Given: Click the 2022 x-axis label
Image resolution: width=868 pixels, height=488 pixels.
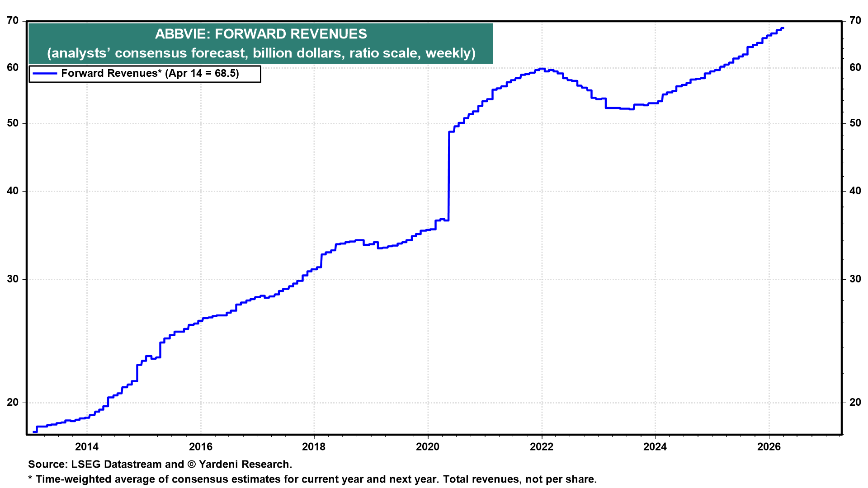Looking at the screenshot, I should (542, 447).
